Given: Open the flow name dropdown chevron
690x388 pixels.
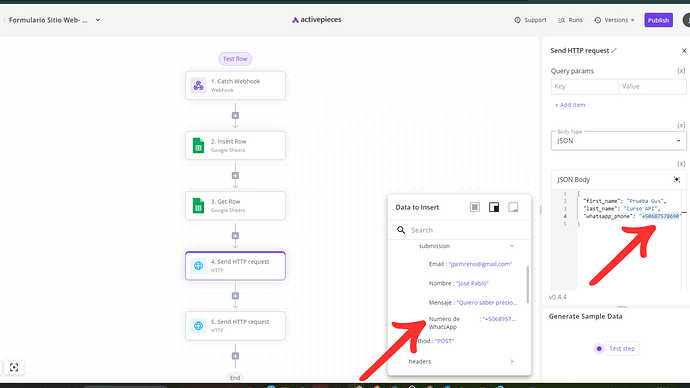Looking at the screenshot, I should [98, 20].
